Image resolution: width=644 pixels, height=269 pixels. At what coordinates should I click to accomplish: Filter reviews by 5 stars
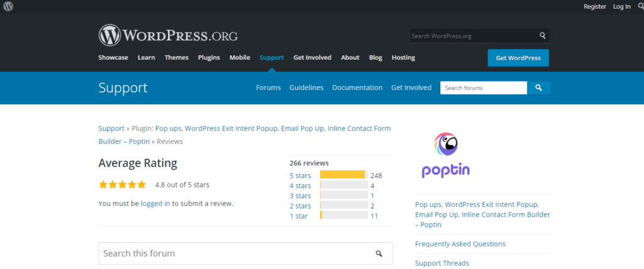click(300, 176)
